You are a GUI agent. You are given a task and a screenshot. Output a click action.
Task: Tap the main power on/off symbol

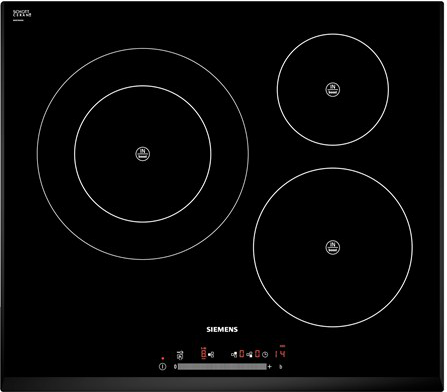(162, 367)
